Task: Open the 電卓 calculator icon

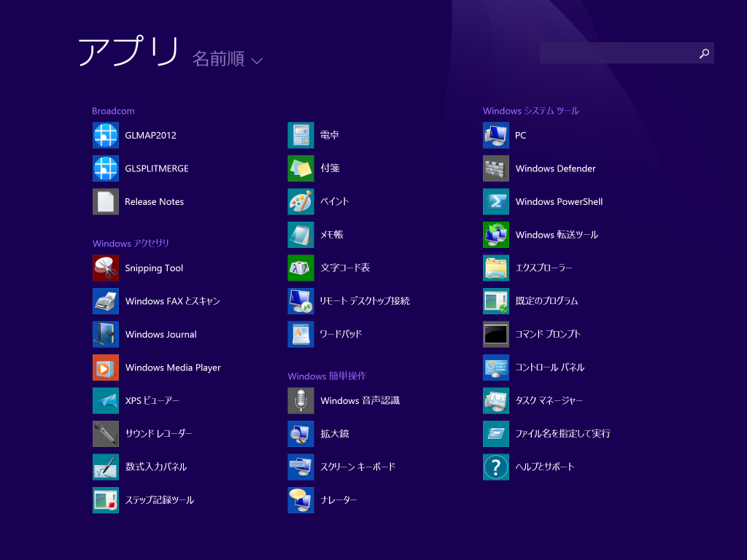Action: [x=301, y=135]
